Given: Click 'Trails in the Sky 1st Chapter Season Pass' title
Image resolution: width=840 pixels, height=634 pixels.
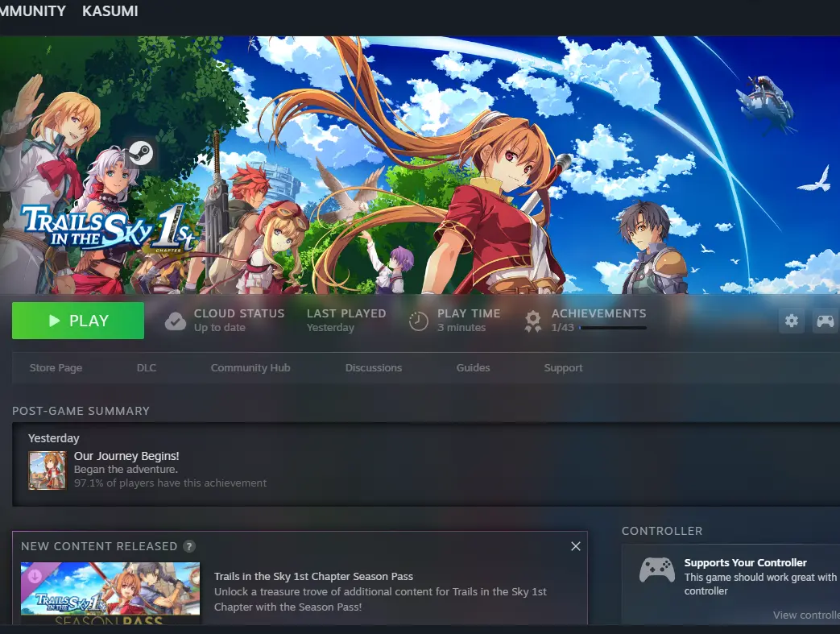Looking at the screenshot, I should coord(313,576).
